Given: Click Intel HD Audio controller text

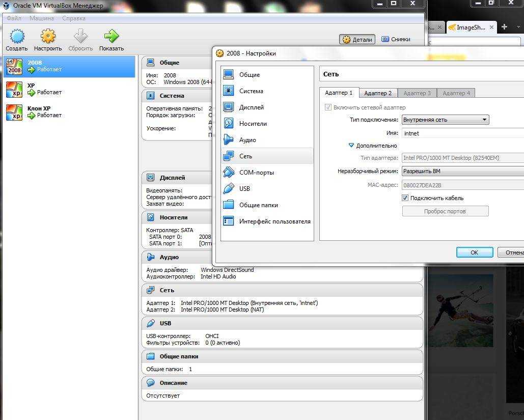Looking at the screenshot, I should pos(218,276).
